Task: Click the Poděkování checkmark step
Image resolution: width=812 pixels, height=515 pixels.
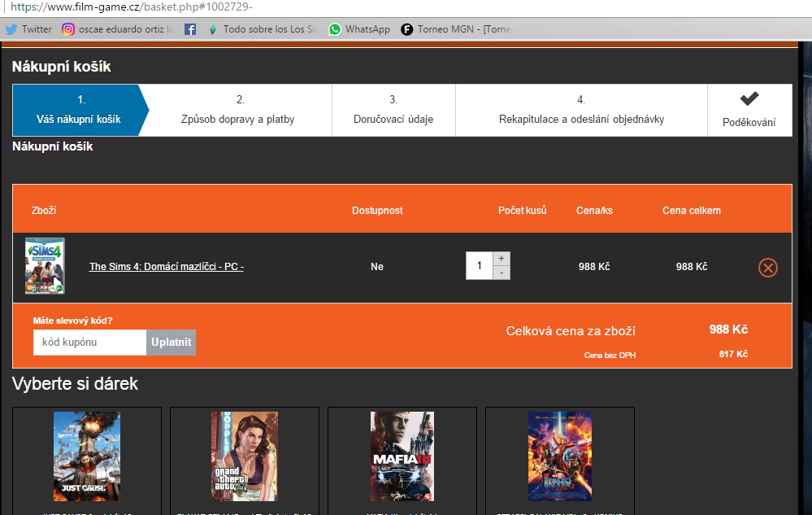Action: pyautogui.click(x=749, y=110)
